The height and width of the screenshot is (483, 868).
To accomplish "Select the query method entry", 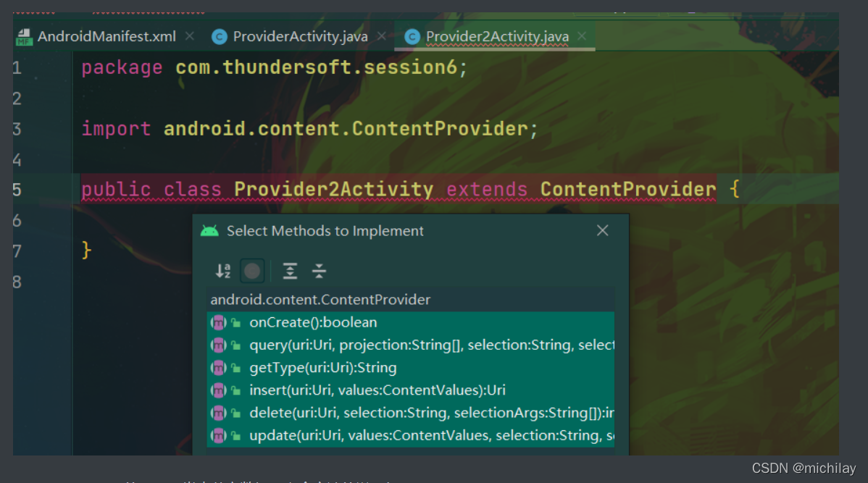I will pyautogui.click(x=411, y=345).
